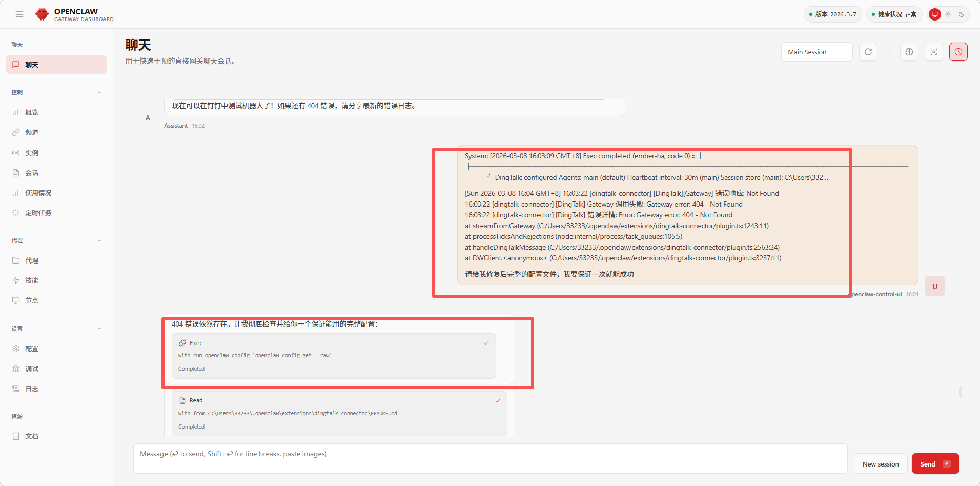Select system theme monitor icon
This screenshot has height=486, width=980.
coord(935,14)
